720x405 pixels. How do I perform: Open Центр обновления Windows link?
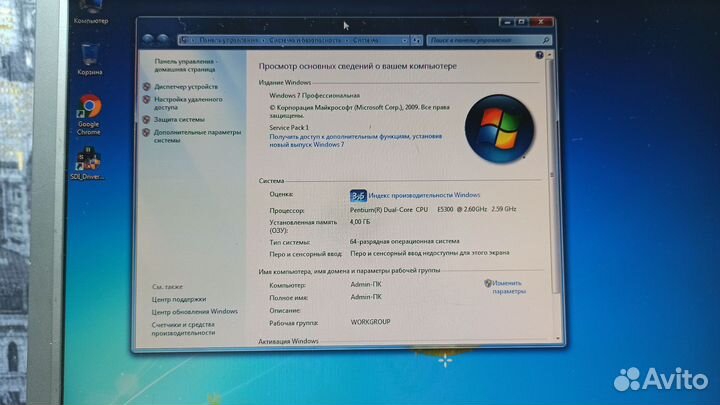tap(195, 311)
